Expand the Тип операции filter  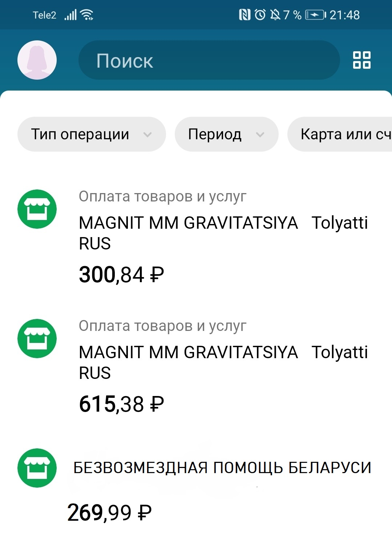pos(91,134)
